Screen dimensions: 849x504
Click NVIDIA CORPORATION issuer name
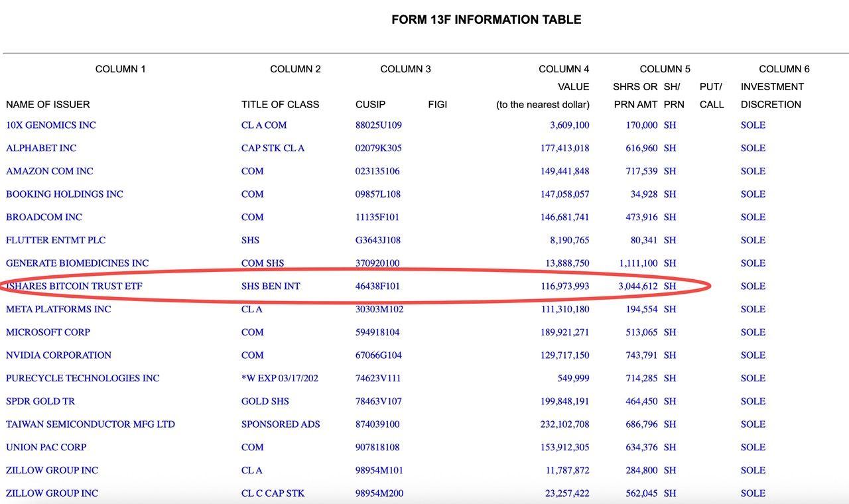59,355
